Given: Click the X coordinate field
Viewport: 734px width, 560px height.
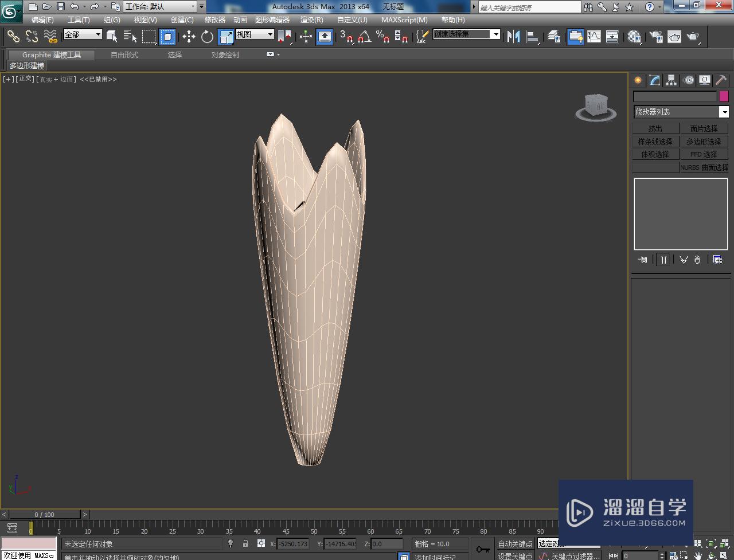Looking at the screenshot, I should (293, 543).
